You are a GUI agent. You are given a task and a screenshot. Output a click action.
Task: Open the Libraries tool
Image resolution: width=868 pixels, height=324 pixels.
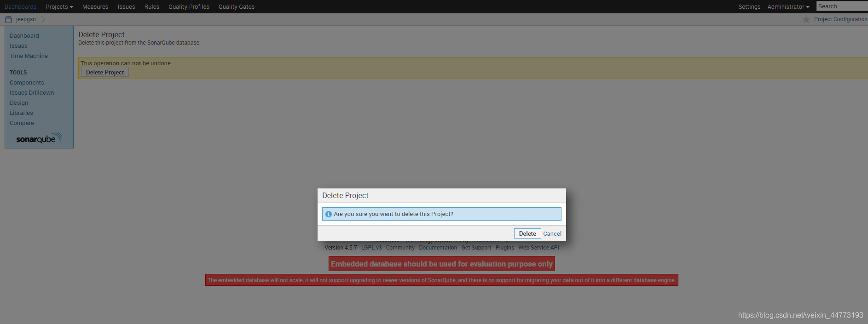point(21,113)
